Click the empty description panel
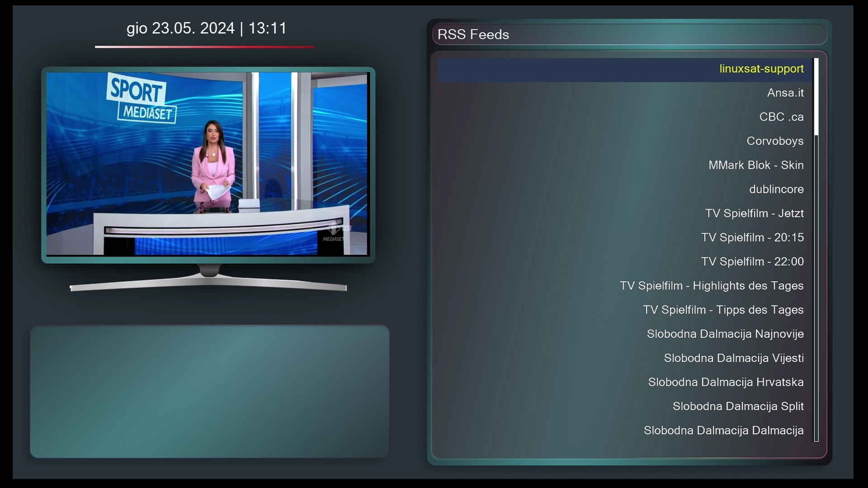Viewport: 868px width, 488px height. tap(209, 391)
